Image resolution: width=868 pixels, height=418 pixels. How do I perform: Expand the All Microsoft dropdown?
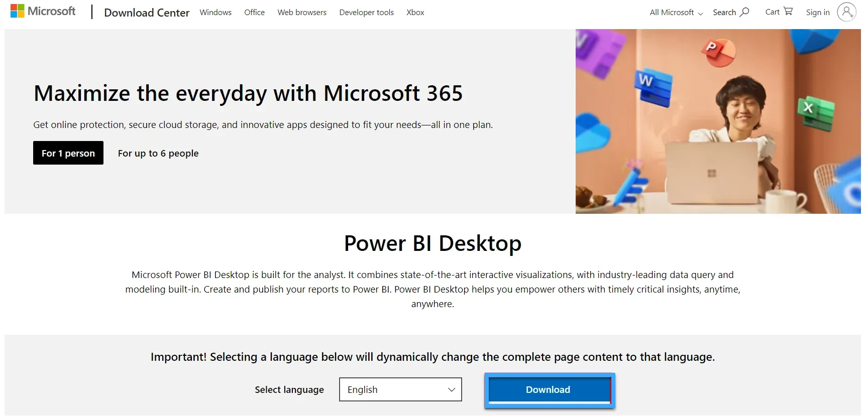coord(675,12)
